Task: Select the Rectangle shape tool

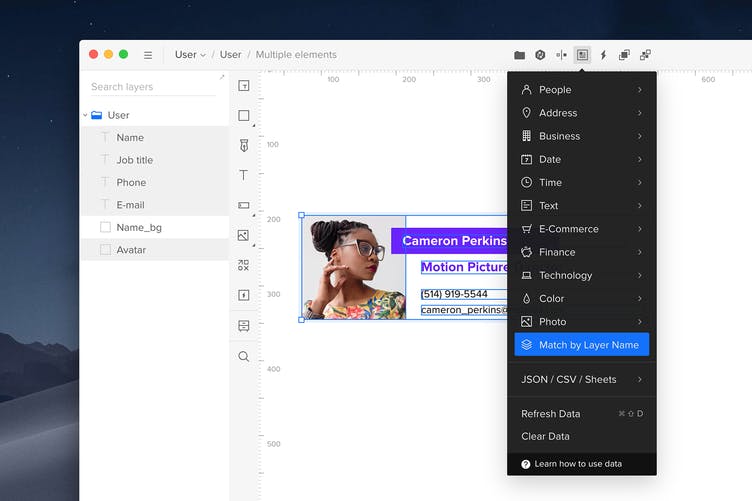Action: pyautogui.click(x=244, y=116)
